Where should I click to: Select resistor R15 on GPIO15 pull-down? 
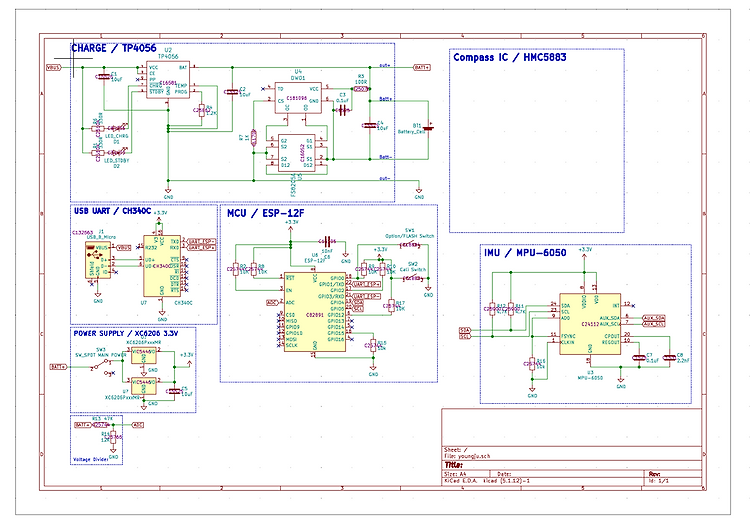pos(374,345)
